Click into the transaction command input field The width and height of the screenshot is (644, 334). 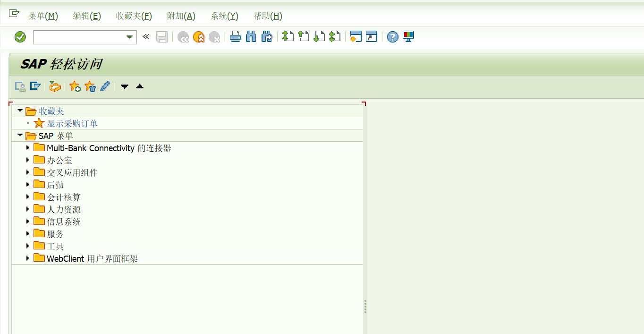(x=79, y=37)
